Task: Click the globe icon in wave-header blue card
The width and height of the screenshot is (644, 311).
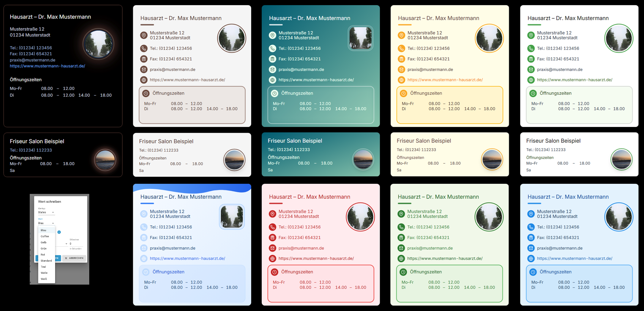Action: tap(144, 259)
